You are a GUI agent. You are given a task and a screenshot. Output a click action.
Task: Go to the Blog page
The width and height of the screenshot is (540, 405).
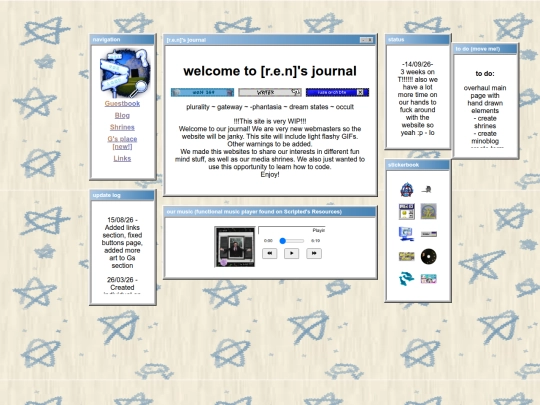pyautogui.click(x=122, y=115)
